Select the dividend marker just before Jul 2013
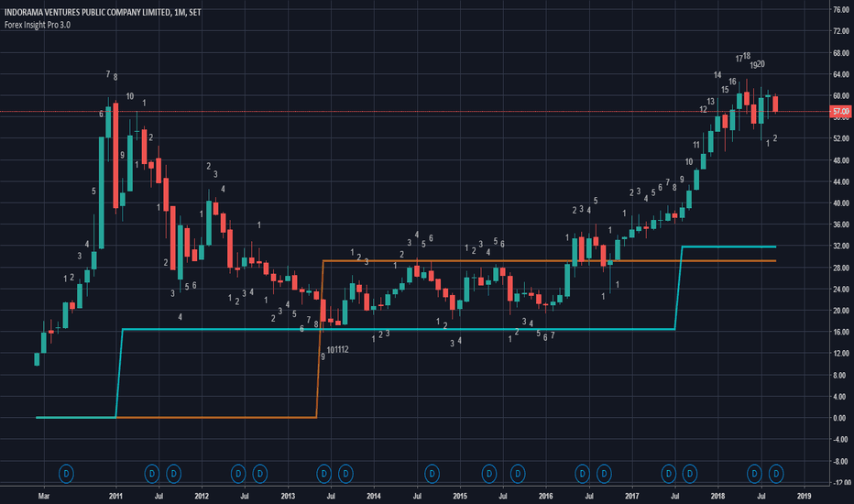The width and height of the screenshot is (854, 504). click(324, 474)
